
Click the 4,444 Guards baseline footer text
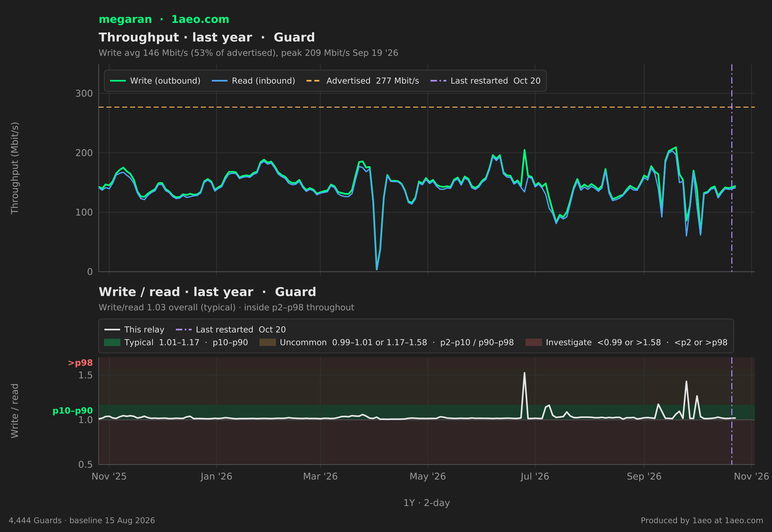pos(82,521)
